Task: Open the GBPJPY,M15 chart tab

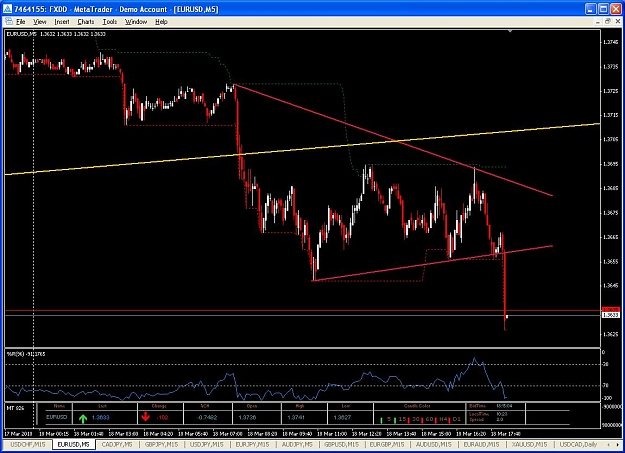Action: coord(161,444)
